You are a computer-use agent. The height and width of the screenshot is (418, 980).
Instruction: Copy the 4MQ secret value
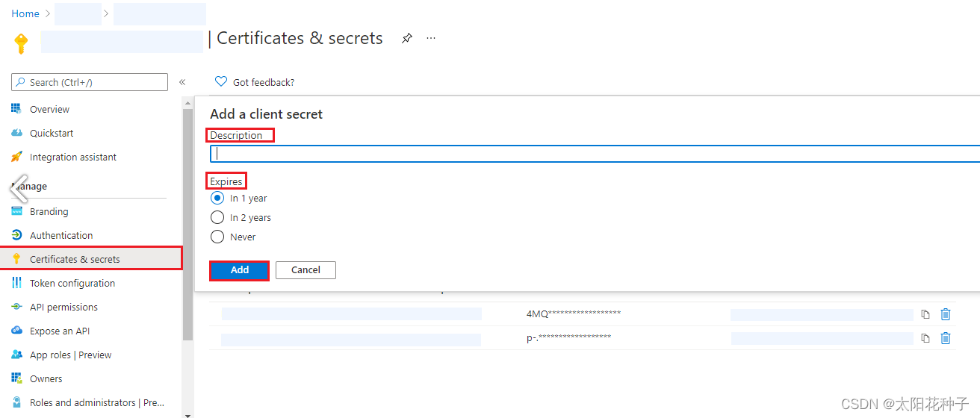[925, 314]
